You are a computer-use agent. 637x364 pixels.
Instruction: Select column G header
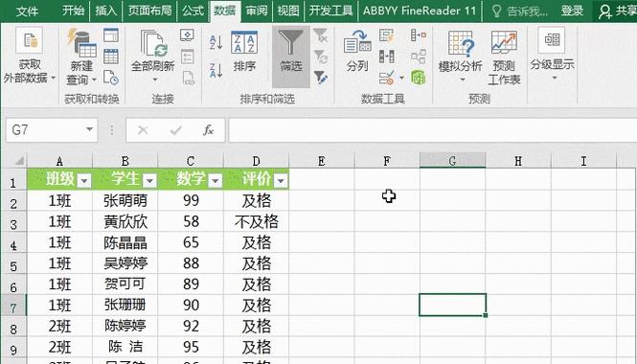[x=452, y=161]
